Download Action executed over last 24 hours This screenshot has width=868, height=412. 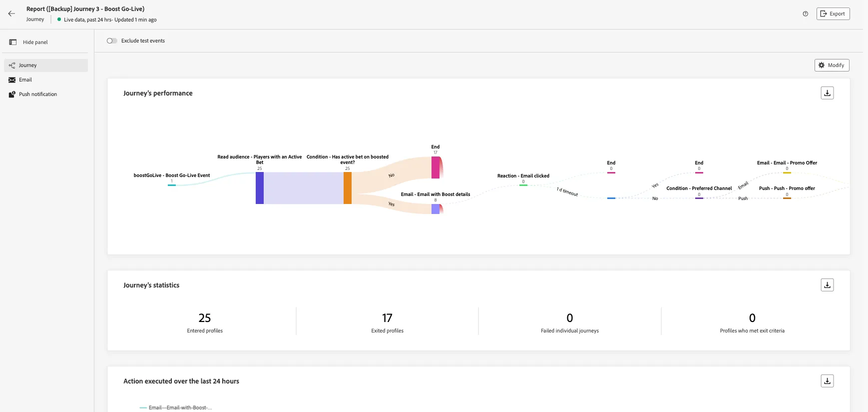(x=827, y=381)
